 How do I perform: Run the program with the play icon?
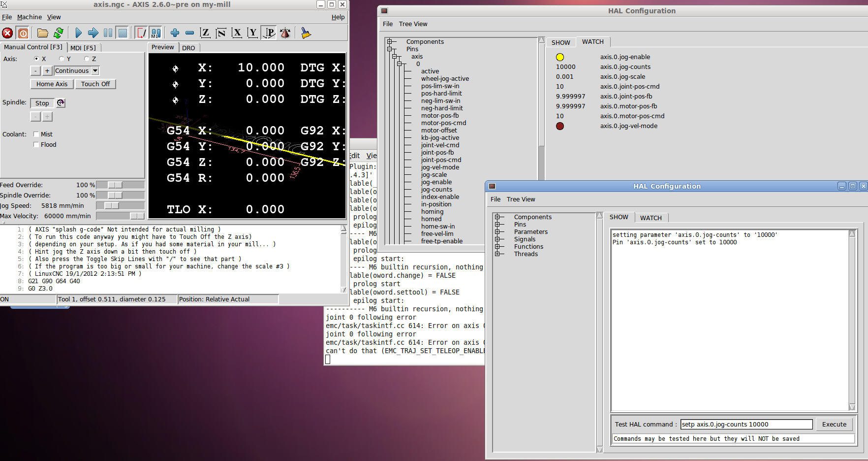pos(78,33)
